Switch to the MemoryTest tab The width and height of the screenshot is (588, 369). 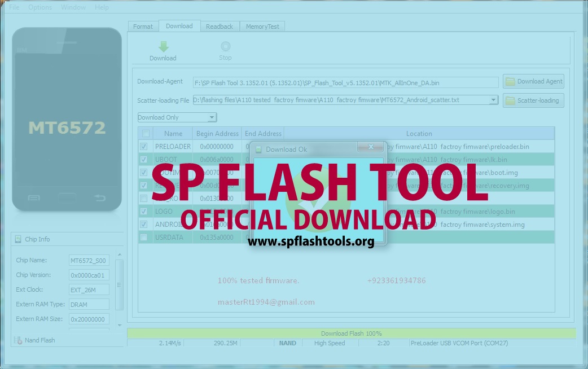[262, 27]
